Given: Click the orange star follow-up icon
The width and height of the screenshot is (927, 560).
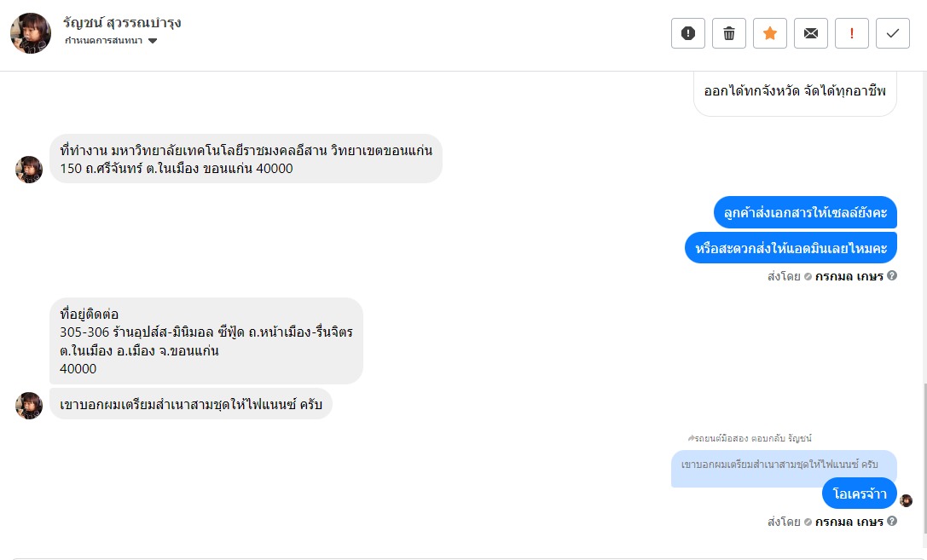Looking at the screenshot, I should point(770,33).
